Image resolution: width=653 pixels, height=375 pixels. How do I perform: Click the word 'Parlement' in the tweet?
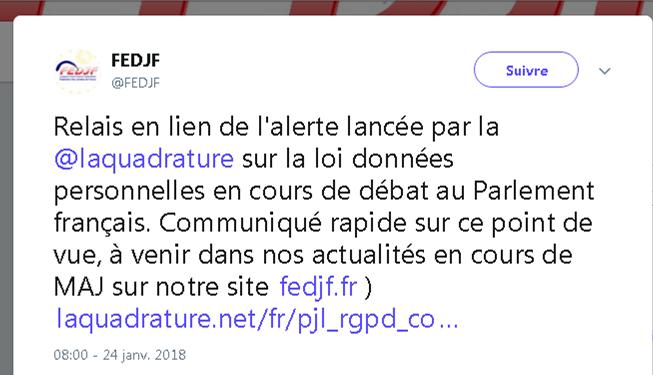pos(533,191)
